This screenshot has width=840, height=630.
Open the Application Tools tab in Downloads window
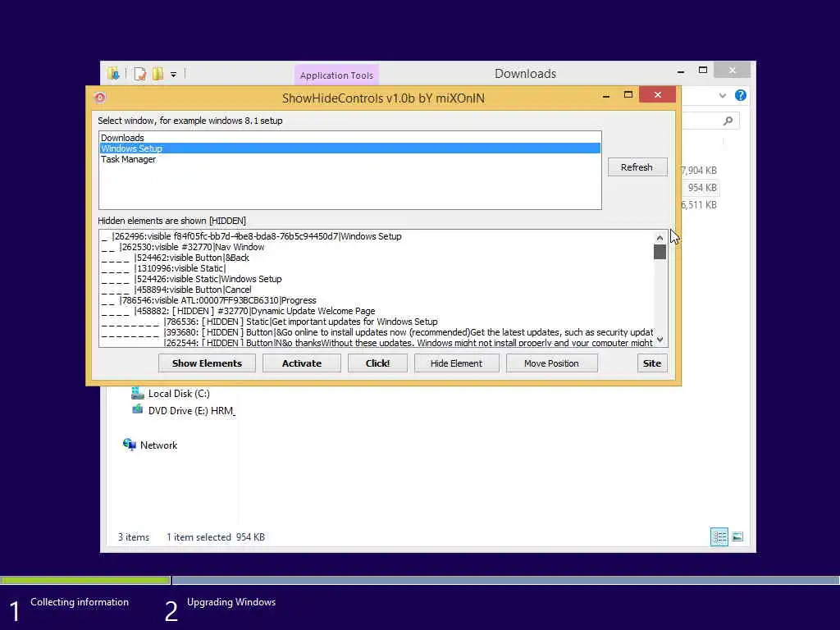(336, 75)
